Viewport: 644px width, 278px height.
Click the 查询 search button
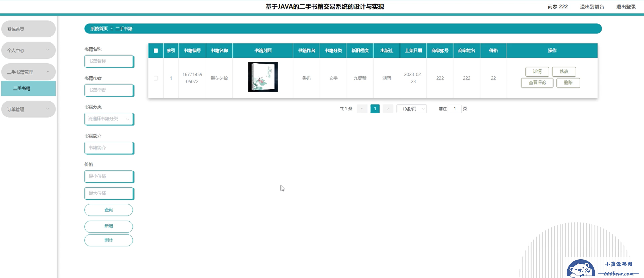click(x=109, y=210)
